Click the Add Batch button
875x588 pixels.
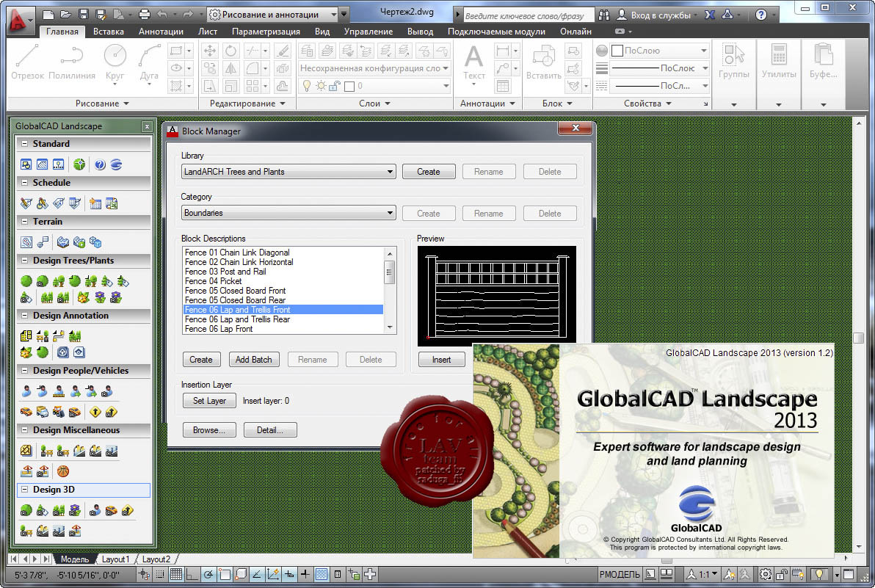[253, 360]
